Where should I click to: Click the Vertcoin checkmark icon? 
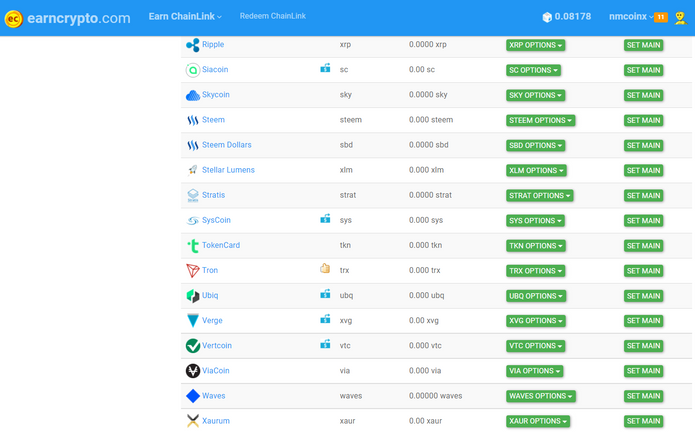[x=192, y=346]
